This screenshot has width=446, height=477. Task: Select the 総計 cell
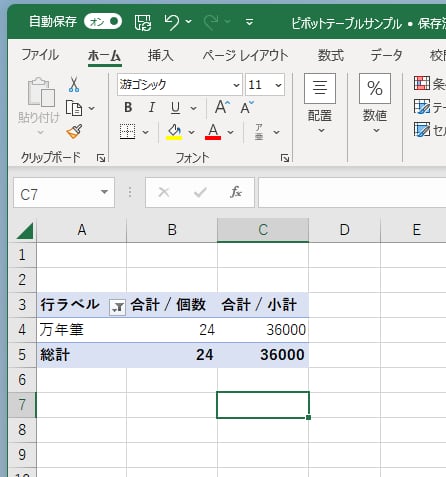click(82, 355)
